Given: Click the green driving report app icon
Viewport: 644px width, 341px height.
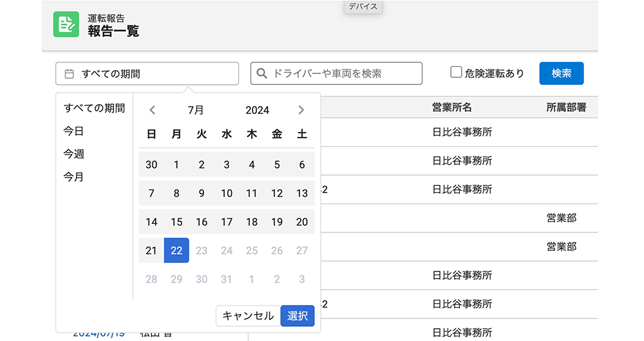Looking at the screenshot, I should point(66,24).
